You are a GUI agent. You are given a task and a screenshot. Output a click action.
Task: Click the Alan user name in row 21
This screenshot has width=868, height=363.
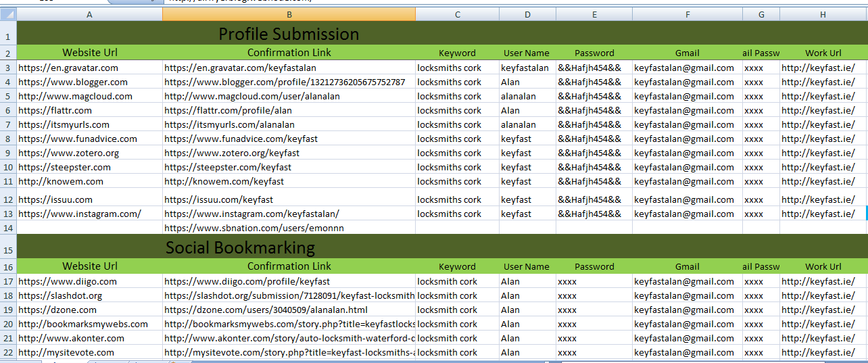tap(527, 338)
